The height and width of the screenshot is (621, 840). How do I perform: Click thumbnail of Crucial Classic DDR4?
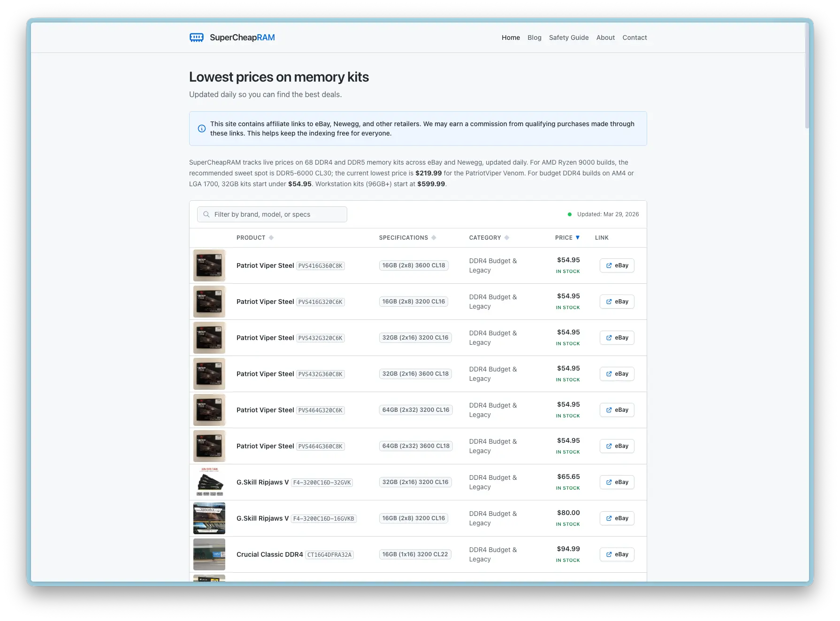209,554
